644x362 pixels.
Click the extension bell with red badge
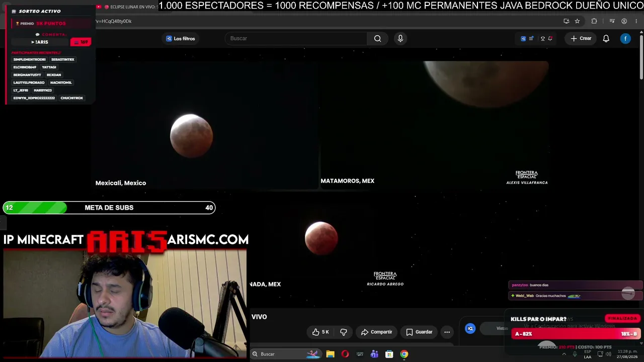coord(550,39)
